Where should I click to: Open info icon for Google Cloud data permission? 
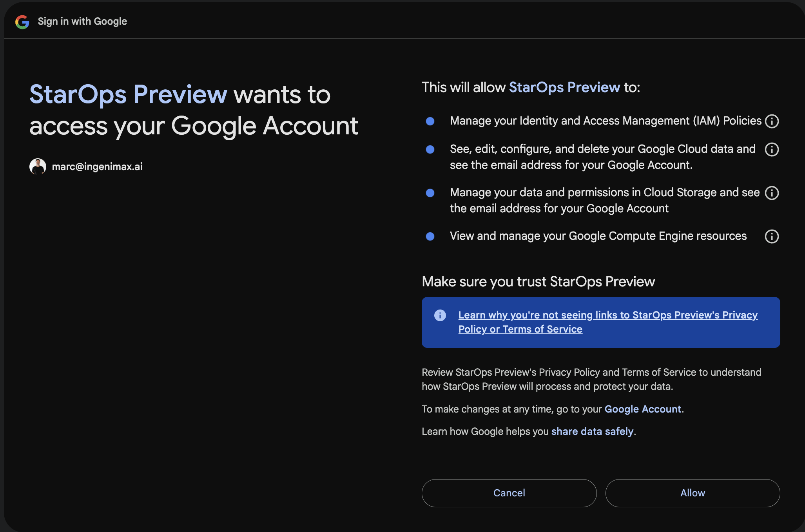coord(772,149)
